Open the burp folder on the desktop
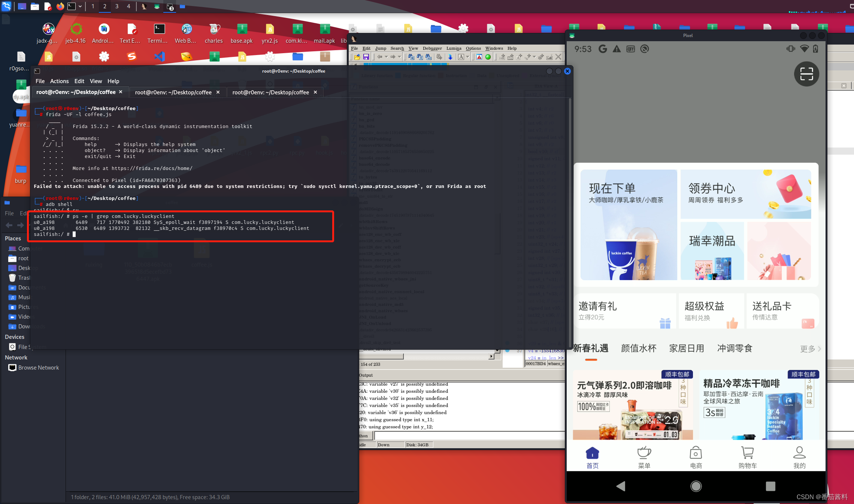Viewport: 854px width, 504px height. tap(21, 174)
